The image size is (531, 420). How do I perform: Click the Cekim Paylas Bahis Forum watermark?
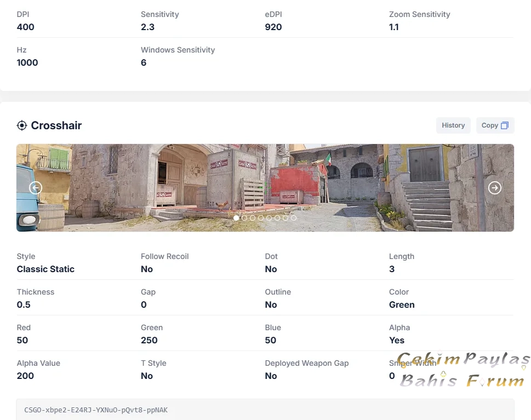coord(463,370)
